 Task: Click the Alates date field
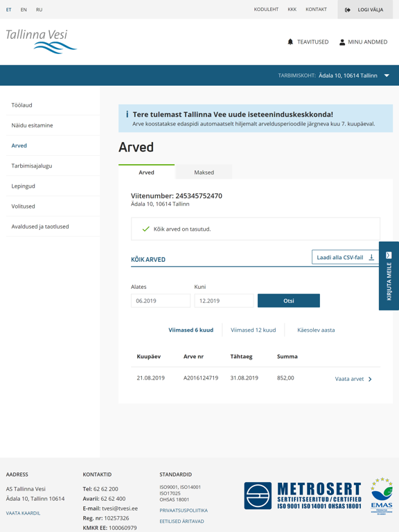161,301
